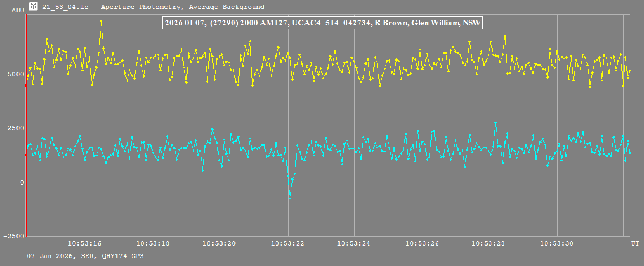Click the UT label at the axis end
The image size is (644, 266).
tap(635, 243)
